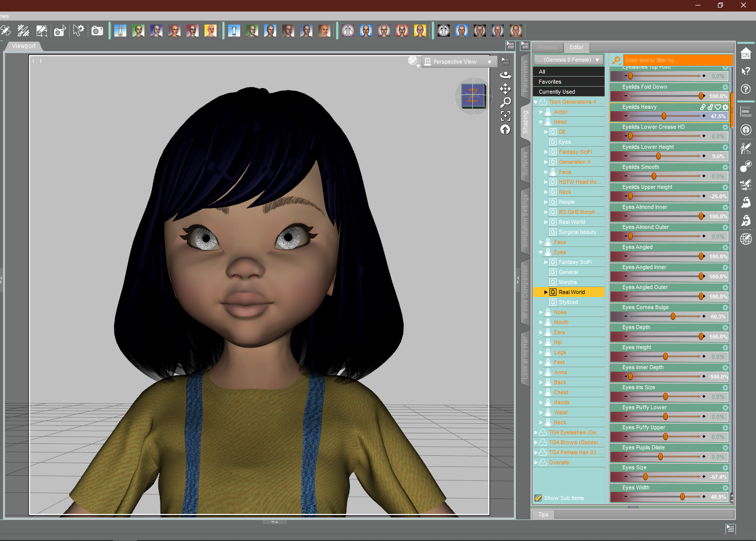Collapse the Eyes category in the tree
This screenshot has height=541, width=756.
(x=541, y=252)
